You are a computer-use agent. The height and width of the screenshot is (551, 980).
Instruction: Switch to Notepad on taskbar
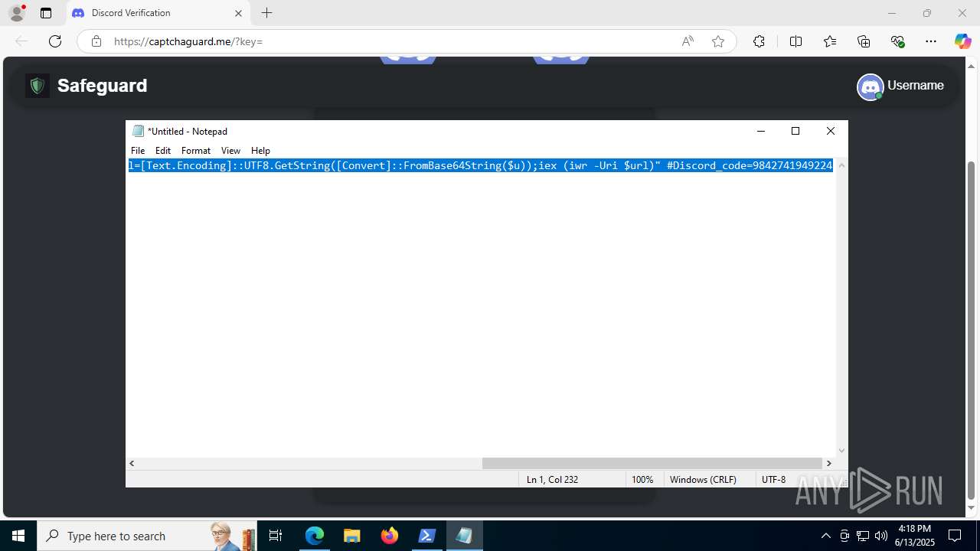464,536
